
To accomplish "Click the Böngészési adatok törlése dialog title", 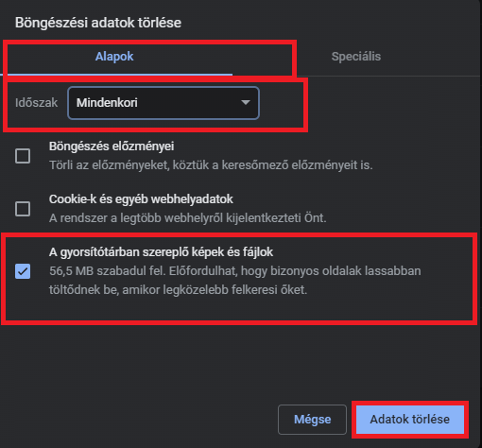I will coord(98,23).
